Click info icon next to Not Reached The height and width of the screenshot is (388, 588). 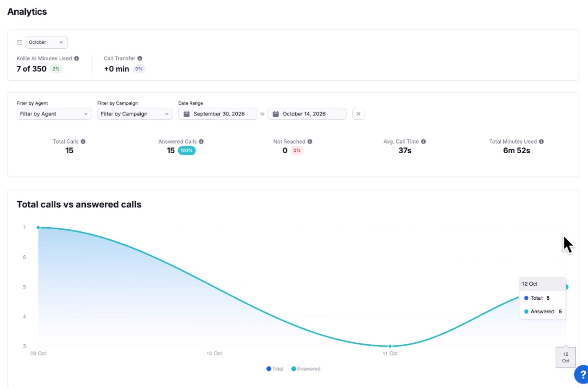click(310, 142)
